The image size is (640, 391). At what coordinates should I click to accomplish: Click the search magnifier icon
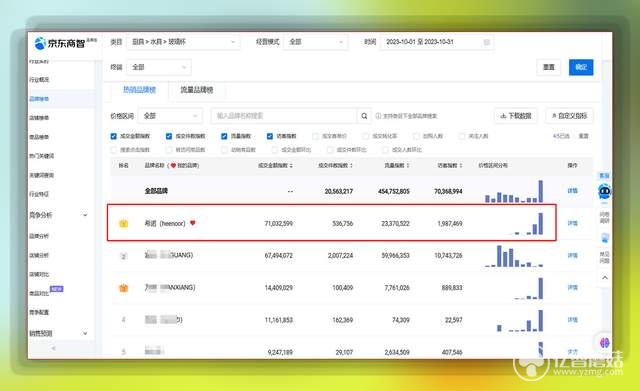coord(364,116)
